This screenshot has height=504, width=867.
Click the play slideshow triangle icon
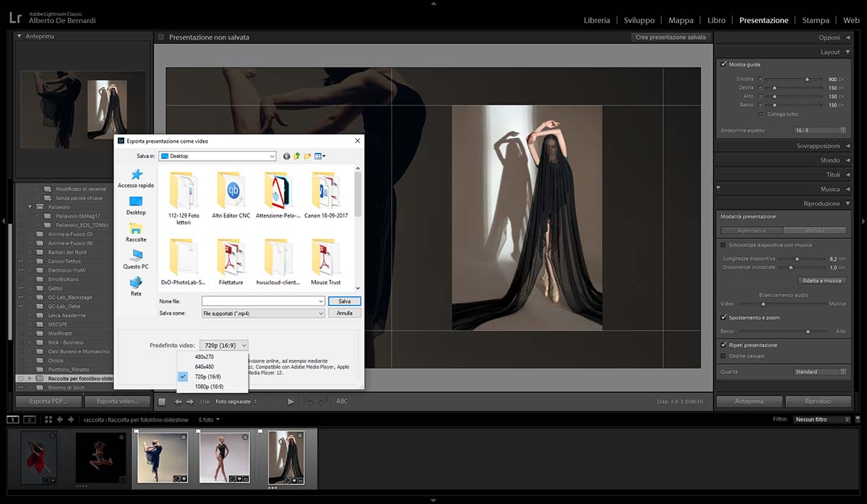pyautogui.click(x=290, y=401)
